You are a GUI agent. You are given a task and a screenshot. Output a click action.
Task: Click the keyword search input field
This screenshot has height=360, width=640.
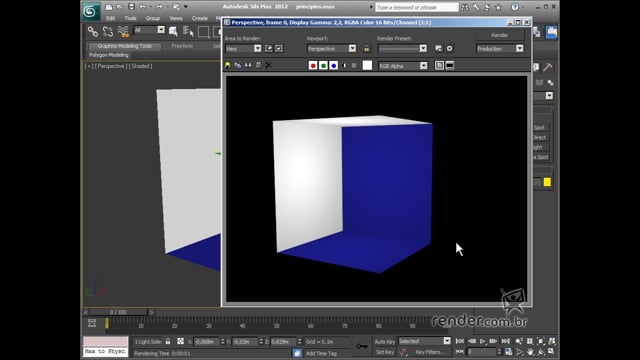point(417,7)
